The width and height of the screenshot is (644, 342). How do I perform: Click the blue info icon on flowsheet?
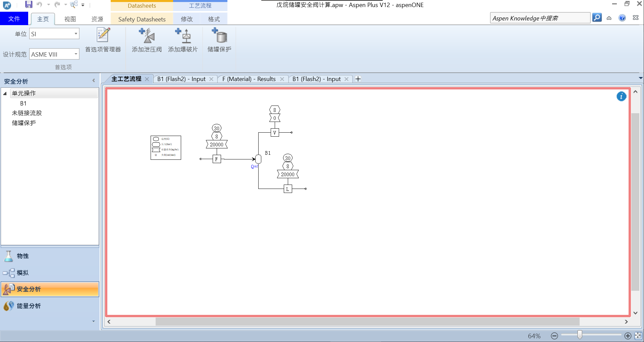[621, 96]
